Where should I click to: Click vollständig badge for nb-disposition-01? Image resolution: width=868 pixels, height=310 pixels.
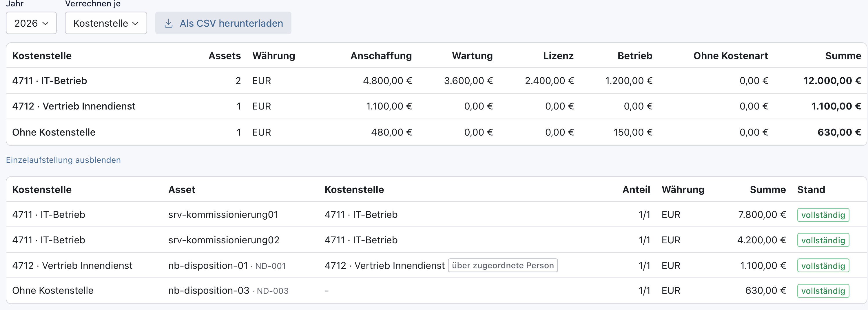(823, 266)
